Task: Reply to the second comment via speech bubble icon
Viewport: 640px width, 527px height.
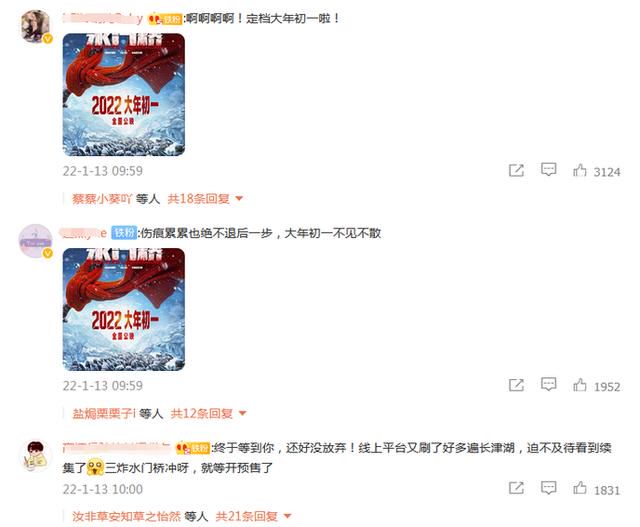Action: tap(548, 384)
